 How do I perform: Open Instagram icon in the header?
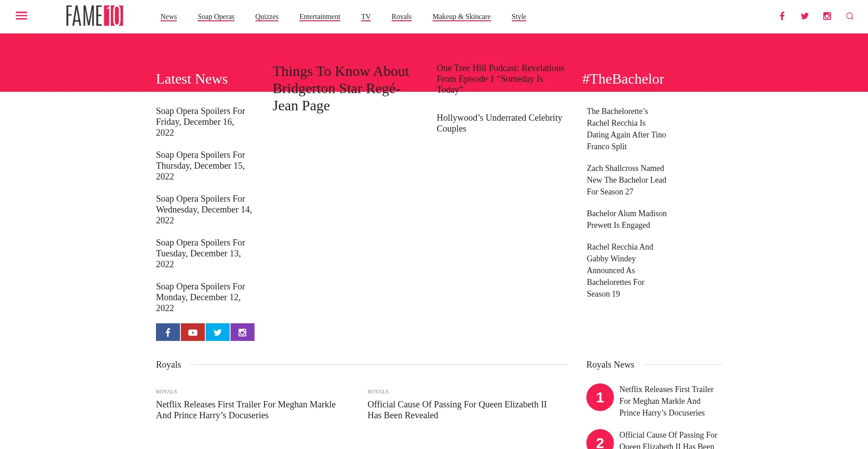click(827, 16)
